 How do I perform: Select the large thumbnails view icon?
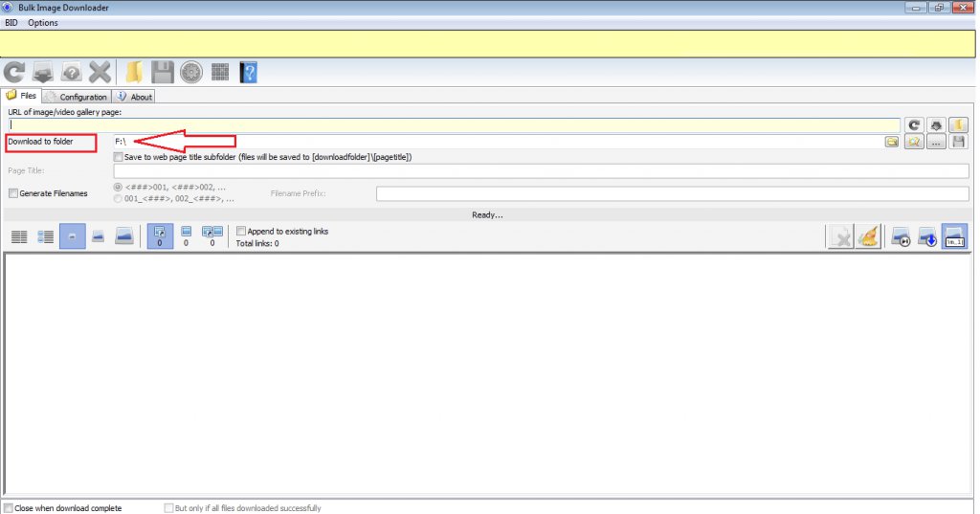click(x=124, y=237)
